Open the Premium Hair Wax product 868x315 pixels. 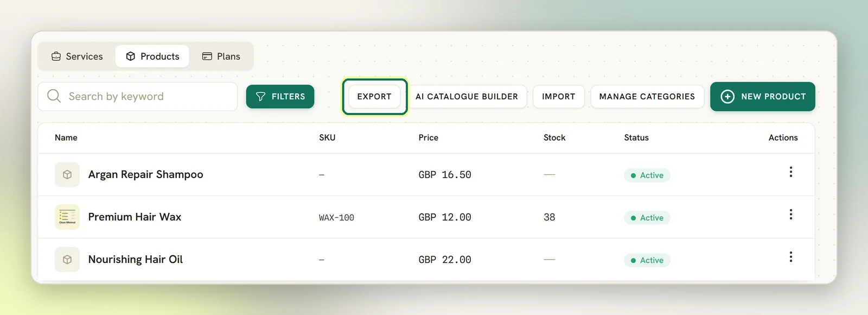(x=135, y=217)
